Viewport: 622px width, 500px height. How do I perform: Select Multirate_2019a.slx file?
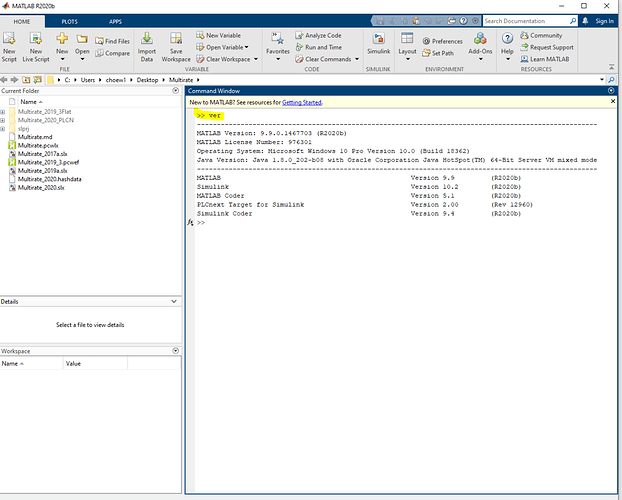click(x=42, y=171)
